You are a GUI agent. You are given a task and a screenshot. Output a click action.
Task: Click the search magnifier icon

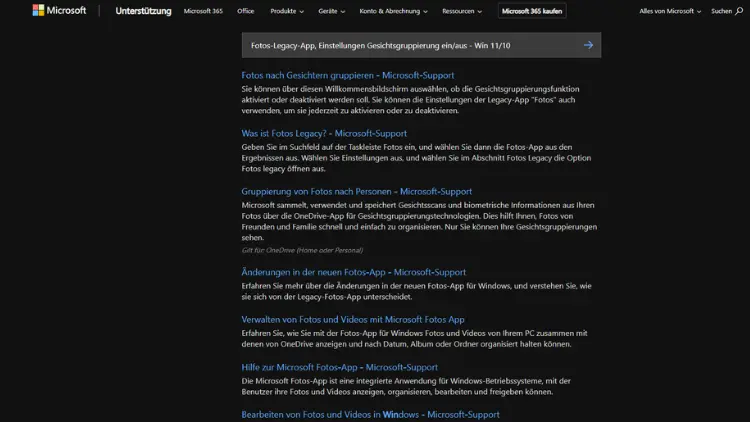tap(739, 11)
